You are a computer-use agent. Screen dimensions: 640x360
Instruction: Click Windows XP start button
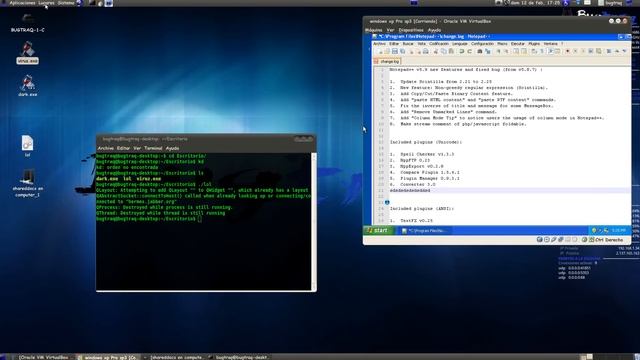tap(378, 231)
